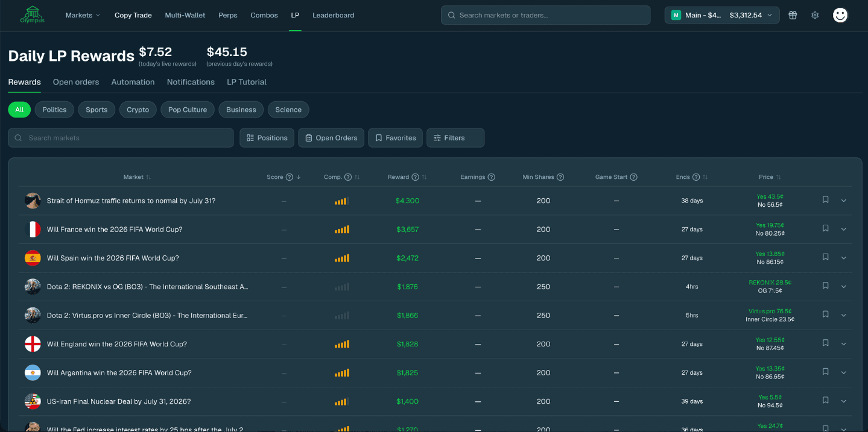Bookmark the England World Cup market

[x=826, y=343]
